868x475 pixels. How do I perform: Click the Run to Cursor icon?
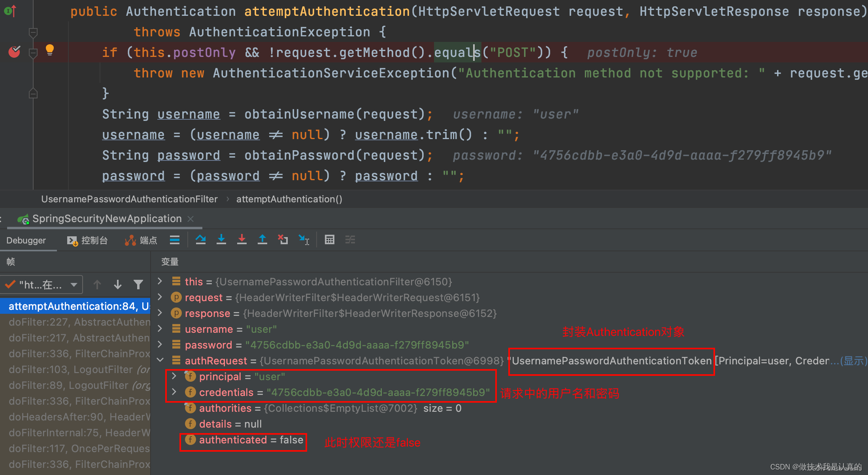304,239
